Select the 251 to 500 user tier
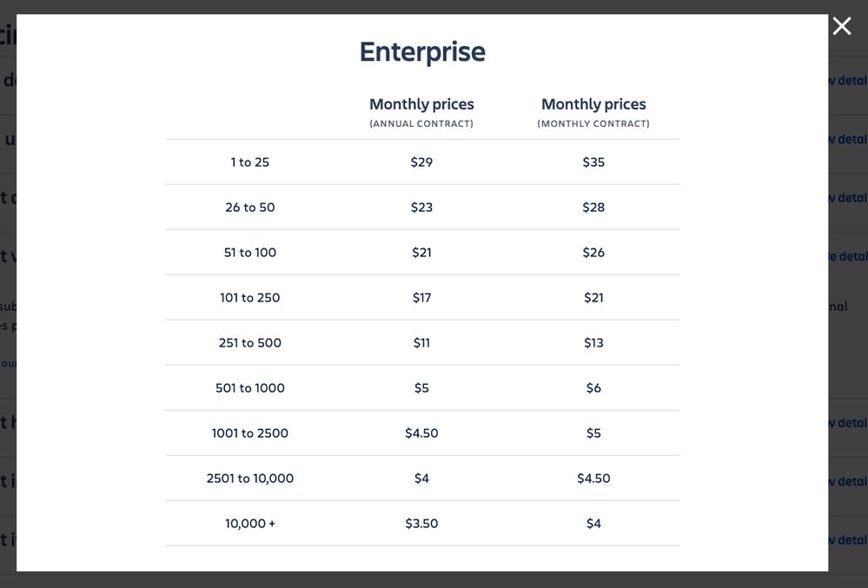The width and height of the screenshot is (868, 588). (x=249, y=343)
